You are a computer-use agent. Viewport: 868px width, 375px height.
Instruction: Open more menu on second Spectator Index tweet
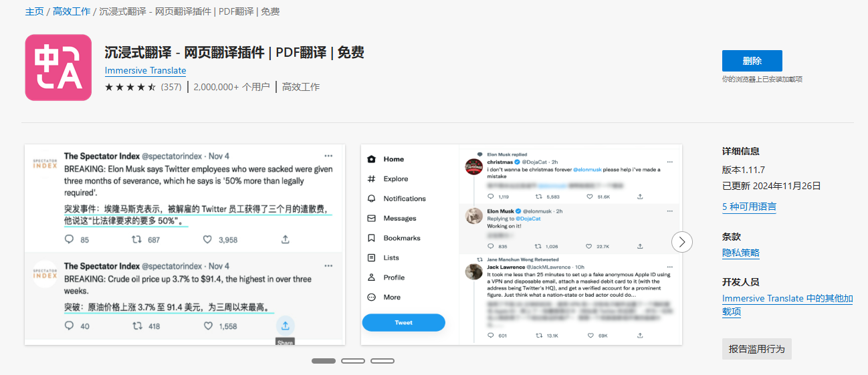point(328,266)
